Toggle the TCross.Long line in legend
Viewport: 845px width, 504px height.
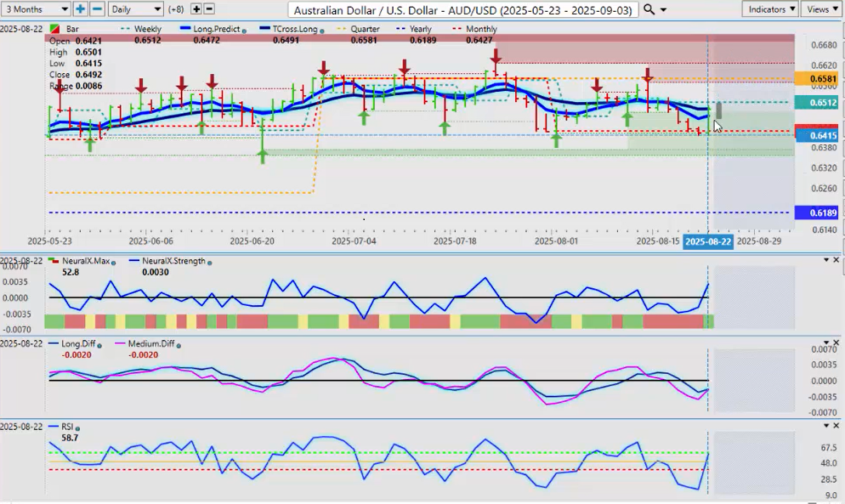287,29
